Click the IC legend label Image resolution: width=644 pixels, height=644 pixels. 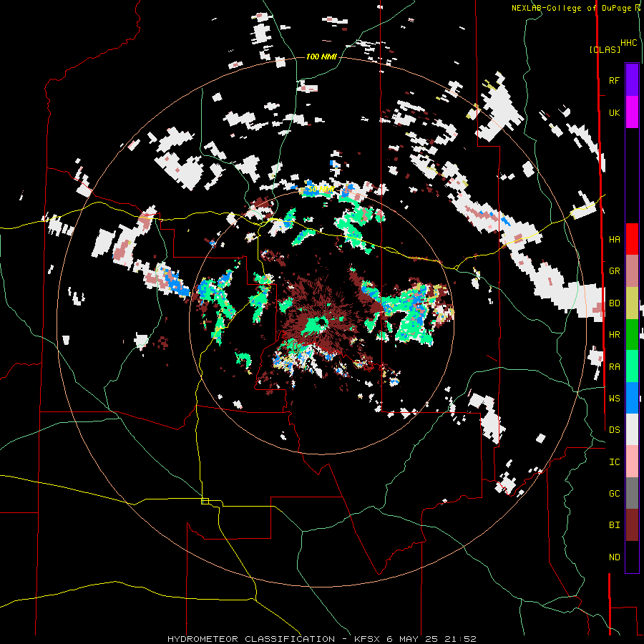click(614, 462)
